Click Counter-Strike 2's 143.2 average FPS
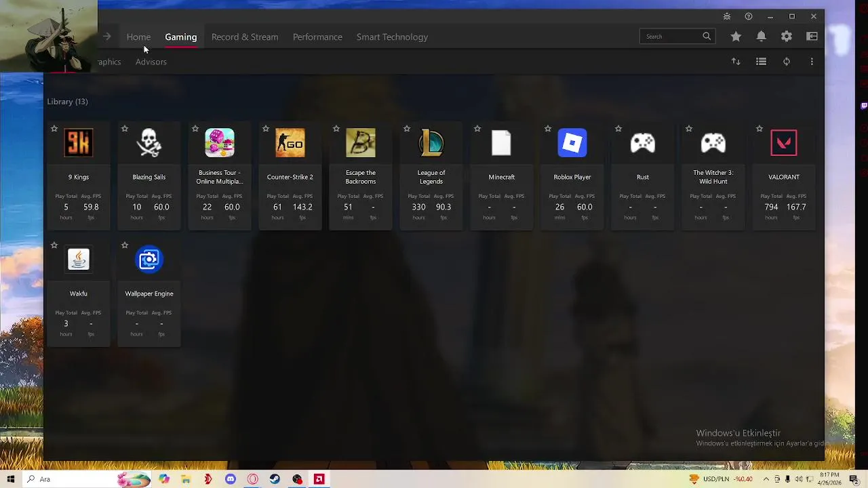The height and width of the screenshot is (488, 868). pos(302,207)
